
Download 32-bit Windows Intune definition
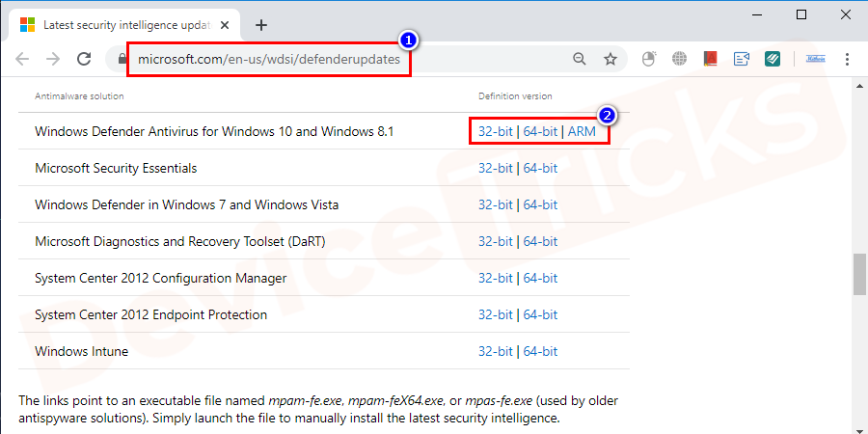[496, 351]
